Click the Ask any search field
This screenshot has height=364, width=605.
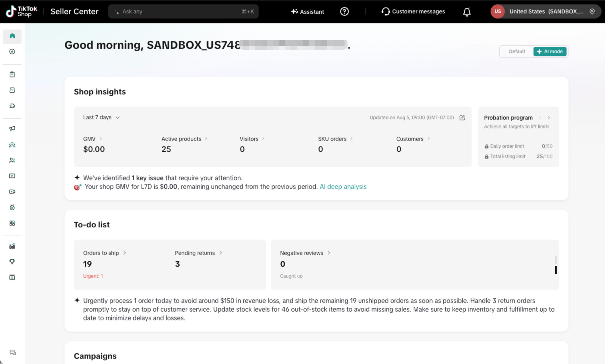(183, 11)
